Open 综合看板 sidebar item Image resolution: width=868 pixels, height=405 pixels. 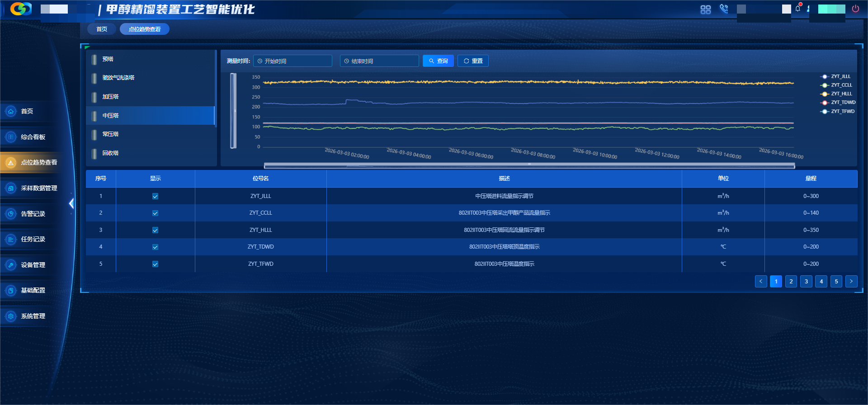(x=33, y=137)
